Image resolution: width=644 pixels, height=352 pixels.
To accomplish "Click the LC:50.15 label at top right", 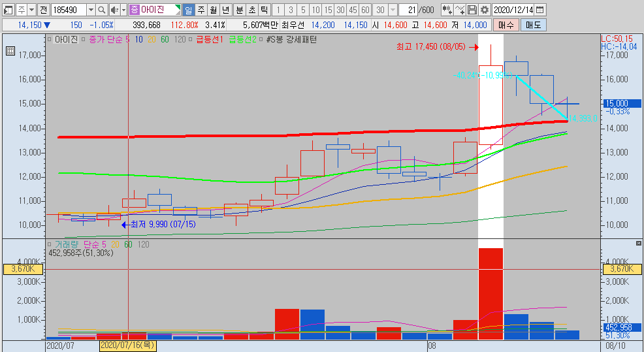I will tap(617, 39).
